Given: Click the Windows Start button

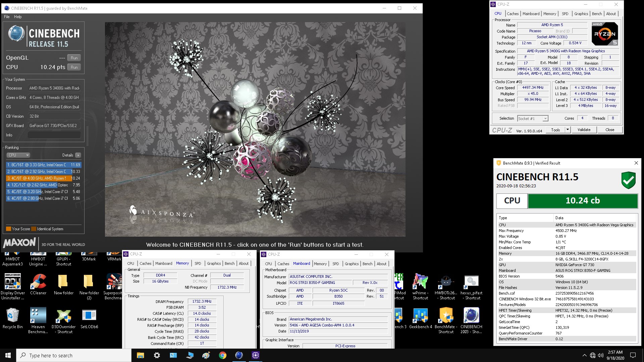Looking at the screenshot, I should pyautogui.click(x=8, y=355).
